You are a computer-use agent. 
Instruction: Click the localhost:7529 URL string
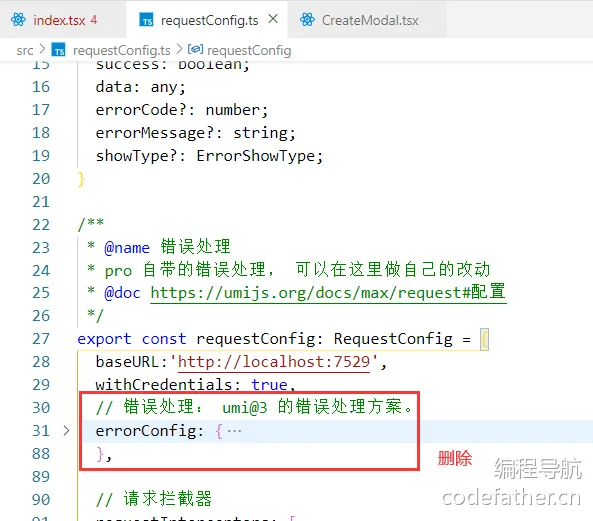pos(274,362)
